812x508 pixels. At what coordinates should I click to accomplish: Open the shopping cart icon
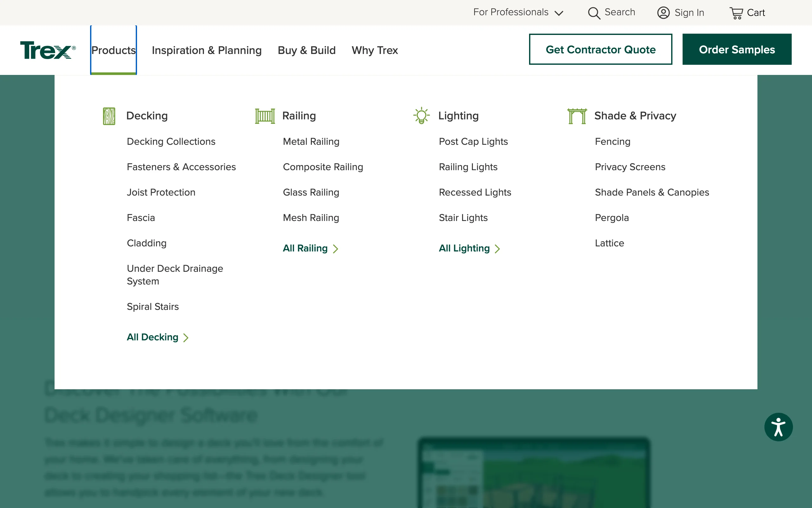pyautogui.click(x=736, y=13)
